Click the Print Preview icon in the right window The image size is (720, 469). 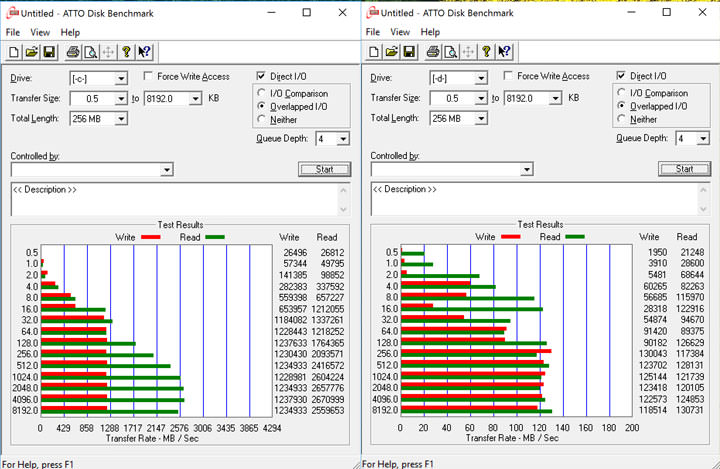pos(449,52)
